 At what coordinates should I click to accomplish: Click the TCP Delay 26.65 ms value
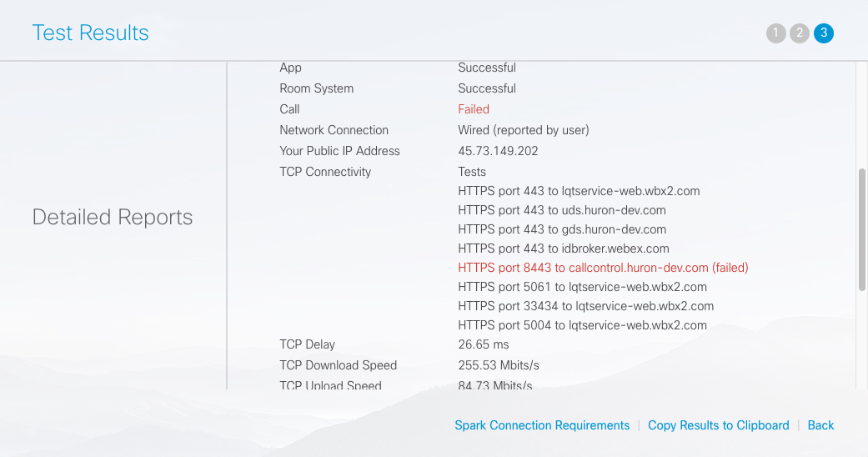click(x=484, y=344)
